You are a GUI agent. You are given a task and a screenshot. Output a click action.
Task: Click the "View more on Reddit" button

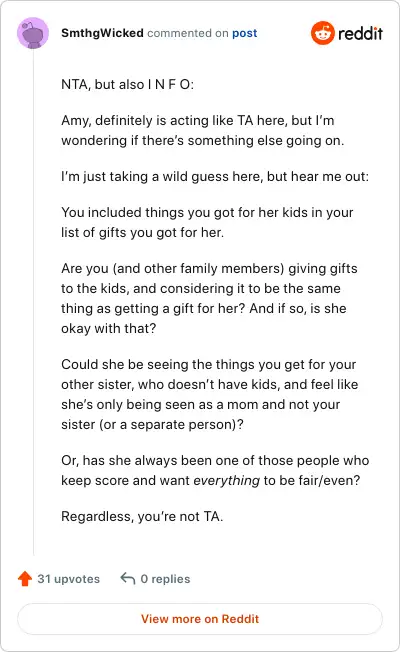(x=200, y=619)
